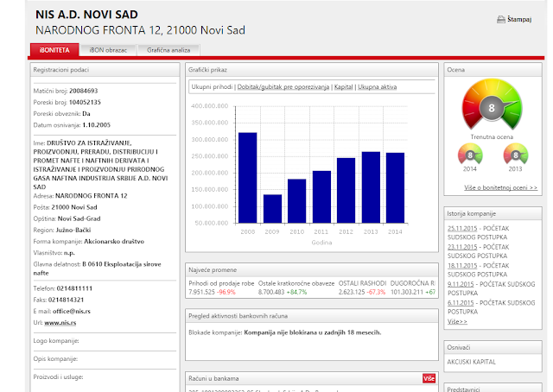This screenshot has height=392, width=553.
Task: Click the OSTALI RASHODI -67,3% change
Action: (376, 292)
